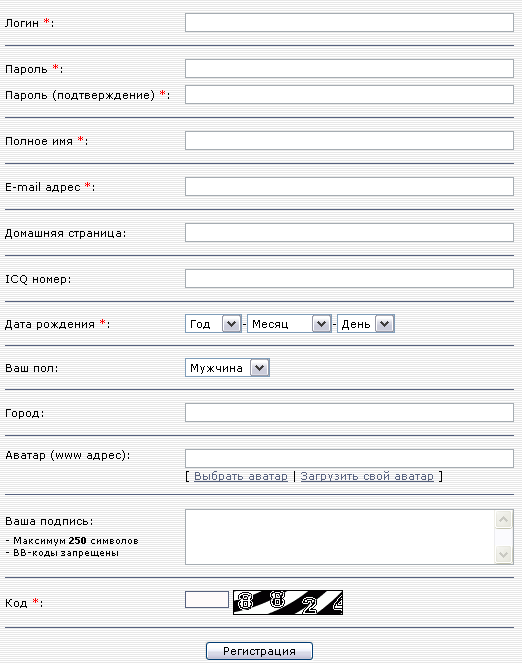Click the Логин input field
The width and height of the screenshot is (523, 666).
(350, 23)
